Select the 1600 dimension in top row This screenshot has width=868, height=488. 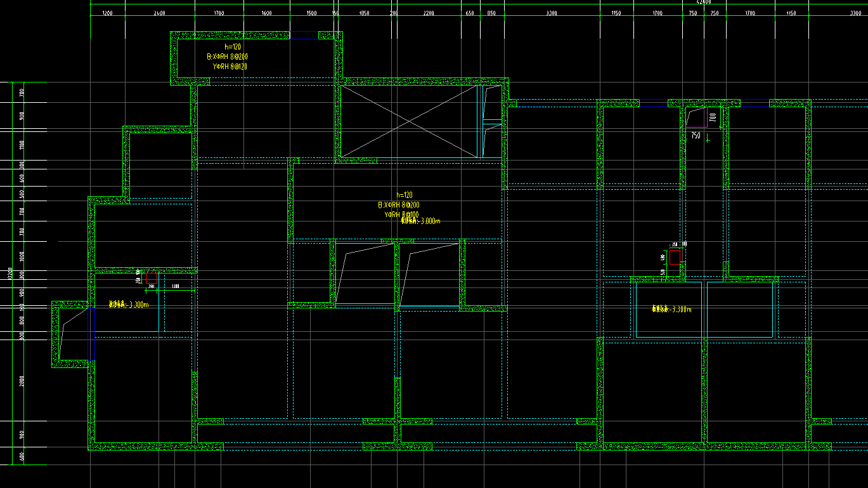[266, 13]
